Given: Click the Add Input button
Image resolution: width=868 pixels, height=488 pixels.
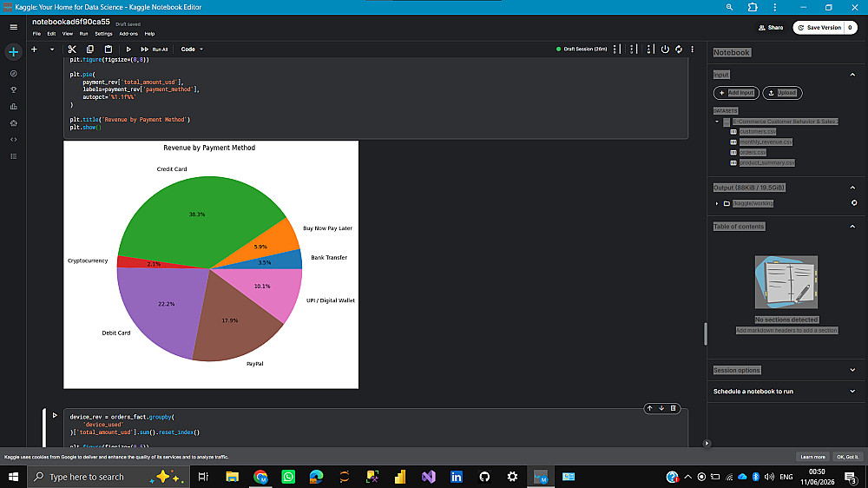Looking at the screenshot, I should point(736,93).
